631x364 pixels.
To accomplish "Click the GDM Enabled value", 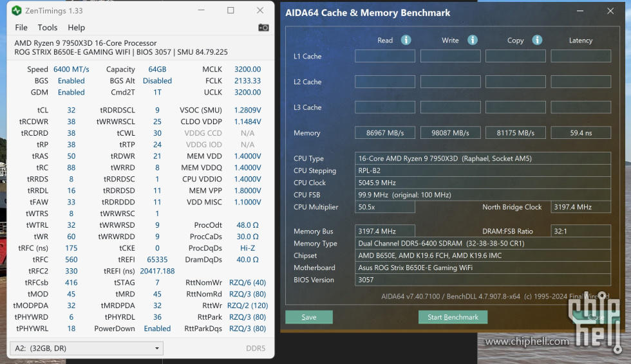I will click(71, 92).
